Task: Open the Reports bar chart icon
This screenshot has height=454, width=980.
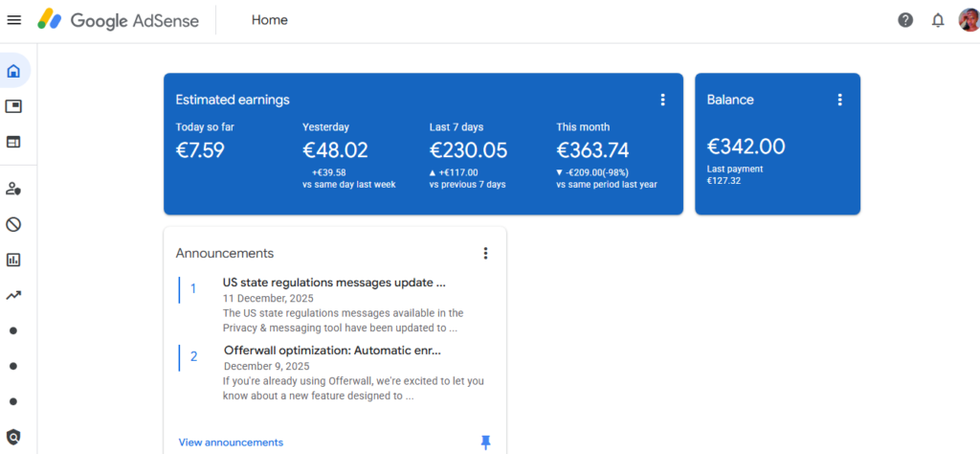Action: [x=13, y=260]
